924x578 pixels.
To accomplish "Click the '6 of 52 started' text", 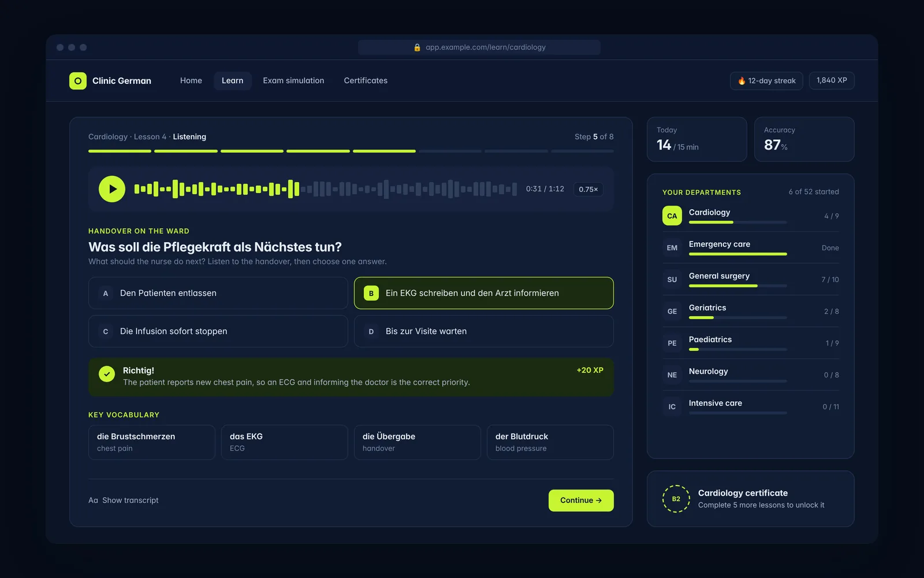I will pyautogui.click(x=814, y=192).
